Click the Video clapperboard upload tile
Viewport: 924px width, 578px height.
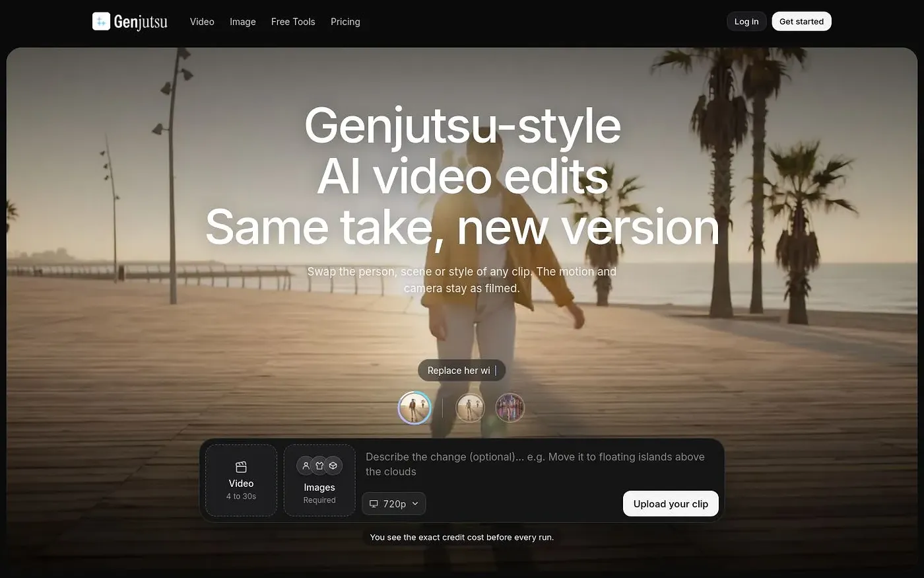pyautogui.click(x=241, y=480)
